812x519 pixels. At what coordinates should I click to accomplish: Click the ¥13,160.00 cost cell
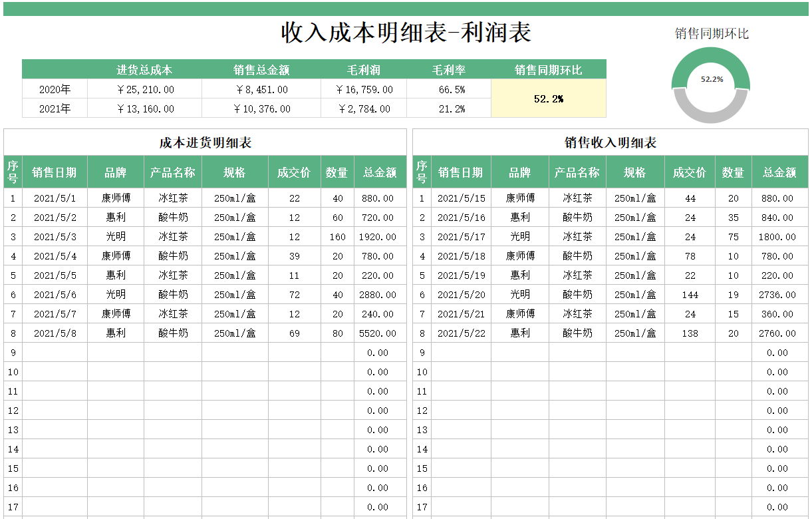(144, 108)
